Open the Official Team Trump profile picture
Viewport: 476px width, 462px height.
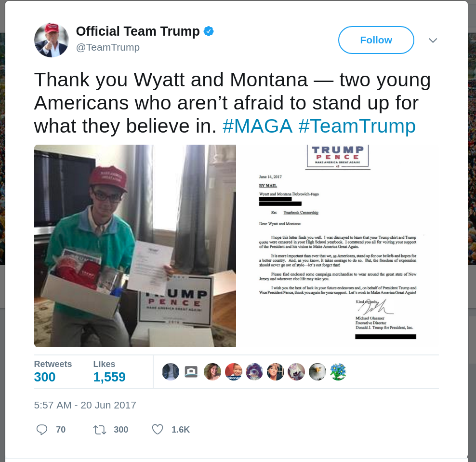51,40
